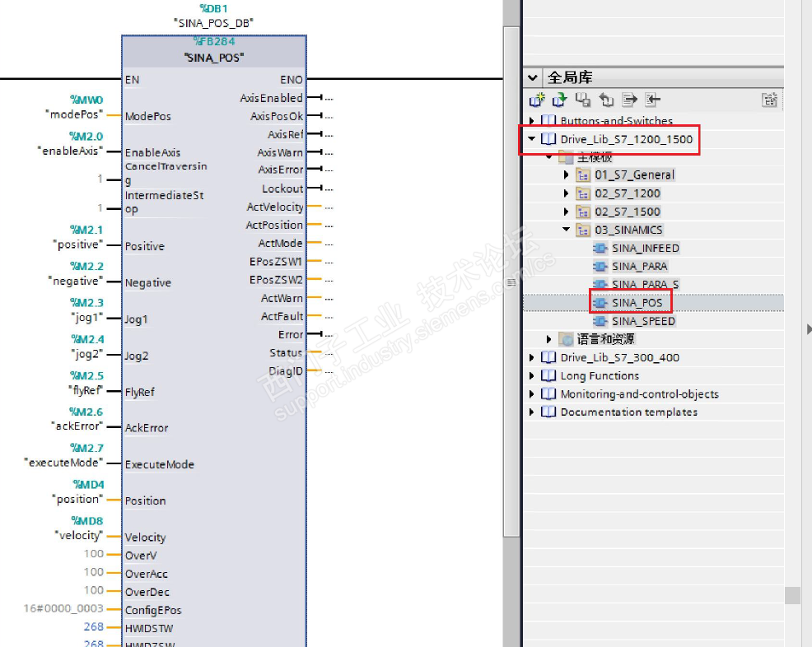Image resolution: width=812 pixels, height=647 pixels.
Task: Select the "flyRef" tag operand
Action: point(86,390)
